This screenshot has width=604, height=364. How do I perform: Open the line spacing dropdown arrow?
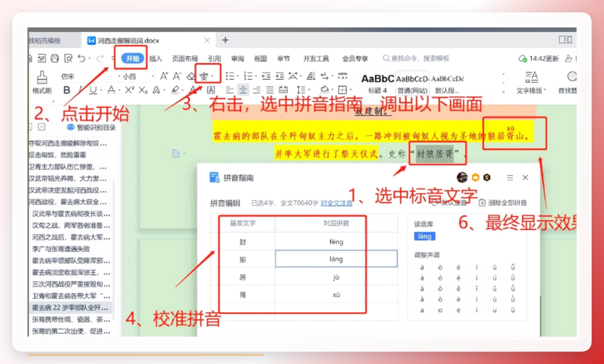309,90
